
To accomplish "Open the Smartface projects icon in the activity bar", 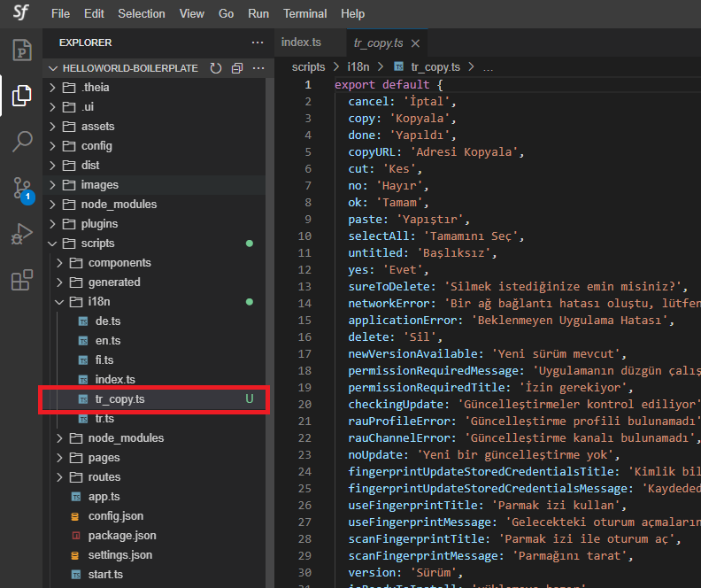I will [x=22, y=50].
